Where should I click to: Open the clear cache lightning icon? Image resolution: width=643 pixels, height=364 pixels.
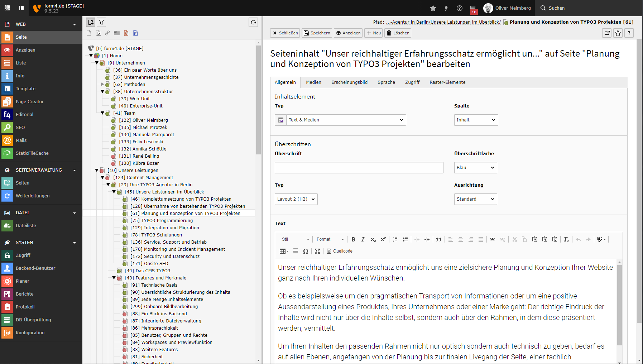click(446, 8)
